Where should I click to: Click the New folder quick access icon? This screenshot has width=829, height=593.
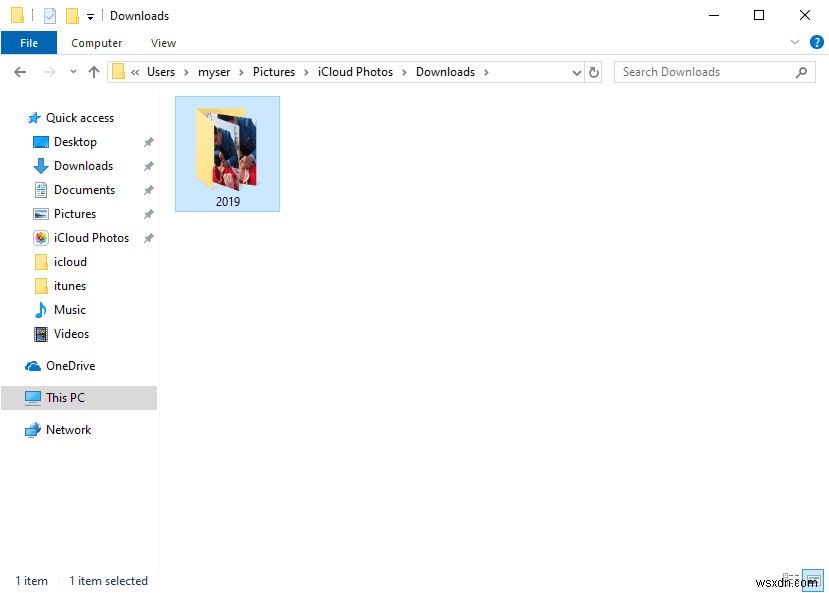(x=72, y=16)
